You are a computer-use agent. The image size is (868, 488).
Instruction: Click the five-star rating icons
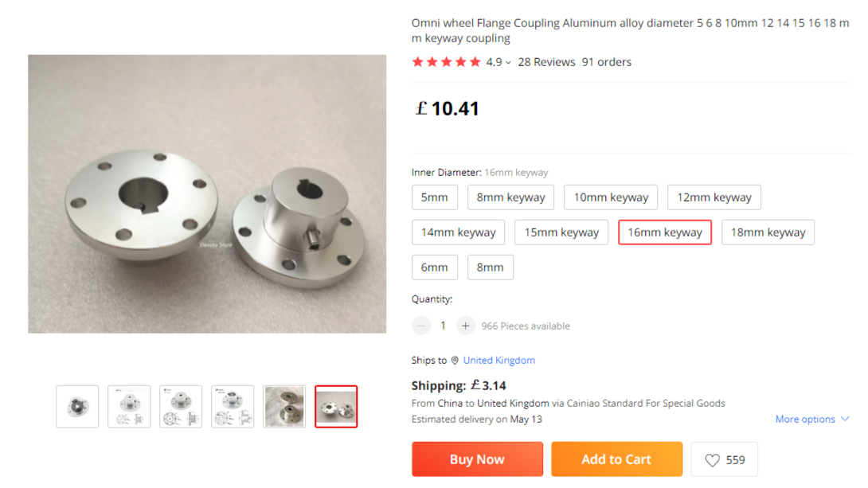point(446,62)
